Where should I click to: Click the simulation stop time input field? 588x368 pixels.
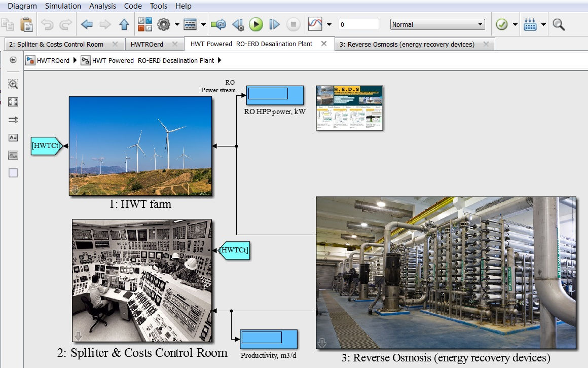[360, 24]
